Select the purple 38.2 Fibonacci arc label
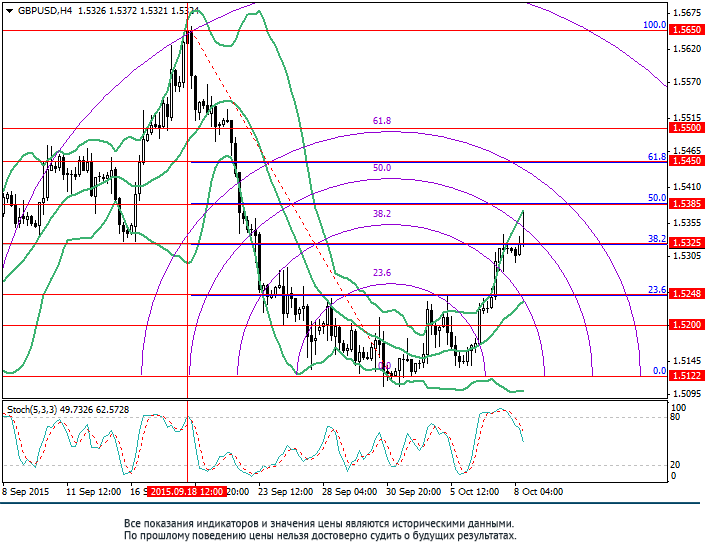The height and width of the screenshot is (552, 707). 382,214
